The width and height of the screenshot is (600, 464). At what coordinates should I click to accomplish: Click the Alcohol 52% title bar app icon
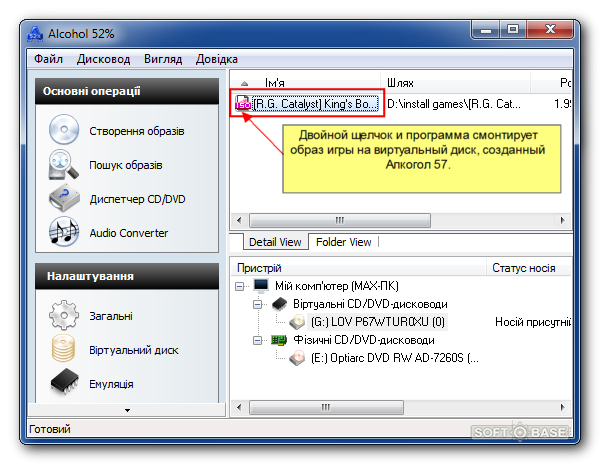[35, 34]
